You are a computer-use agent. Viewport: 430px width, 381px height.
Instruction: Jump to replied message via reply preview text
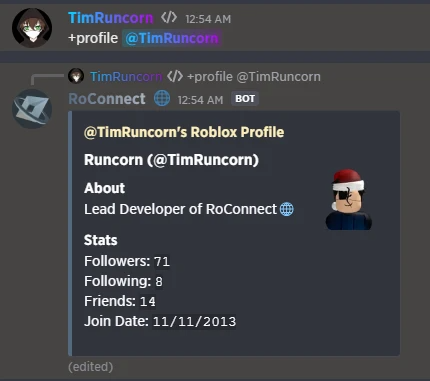coord(254,77)
